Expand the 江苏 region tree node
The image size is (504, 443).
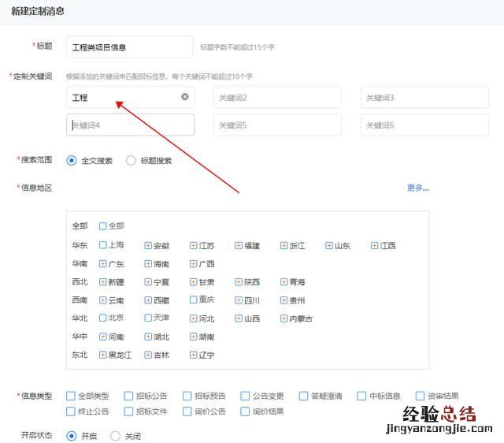click(194, 246)
